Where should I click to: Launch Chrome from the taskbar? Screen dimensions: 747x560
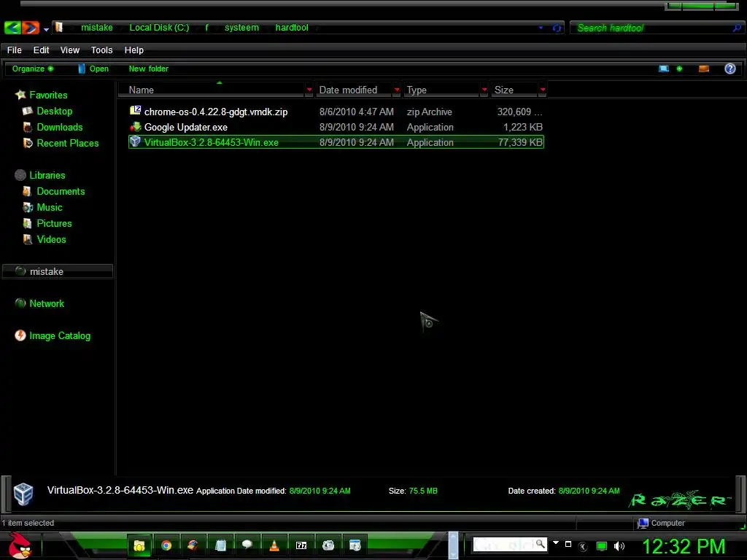pyautogui.click(x=166, y=545)
